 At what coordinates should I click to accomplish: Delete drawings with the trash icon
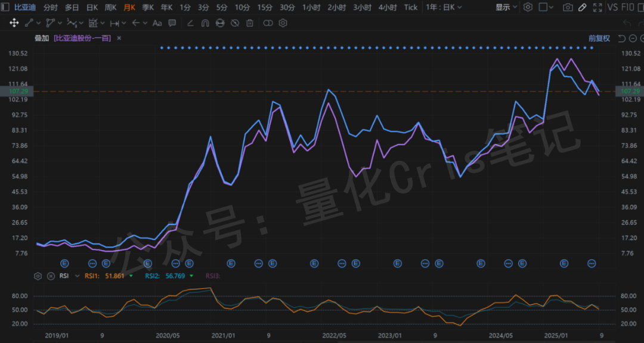coord(249,23)
